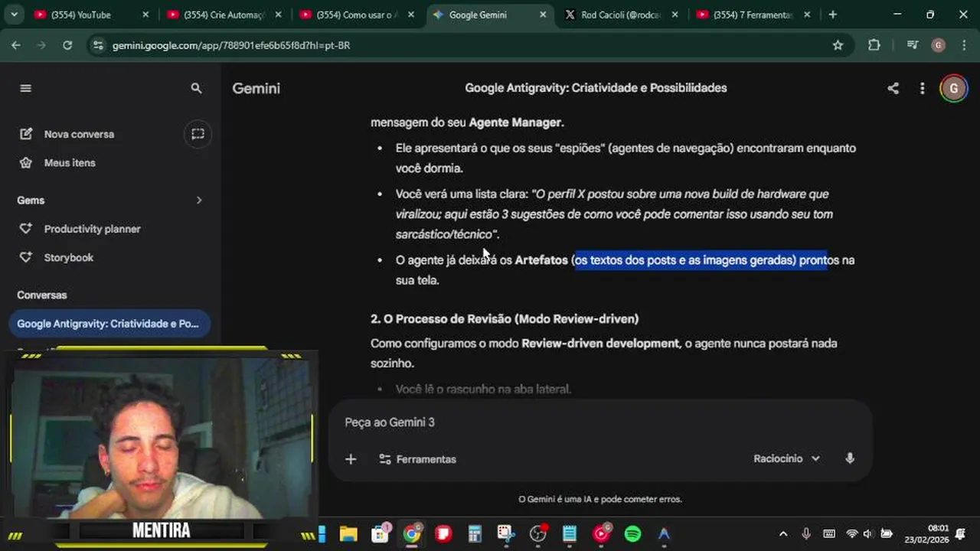Click the Gemini logo text
The image size is (980, 551).
pos(256,88)
